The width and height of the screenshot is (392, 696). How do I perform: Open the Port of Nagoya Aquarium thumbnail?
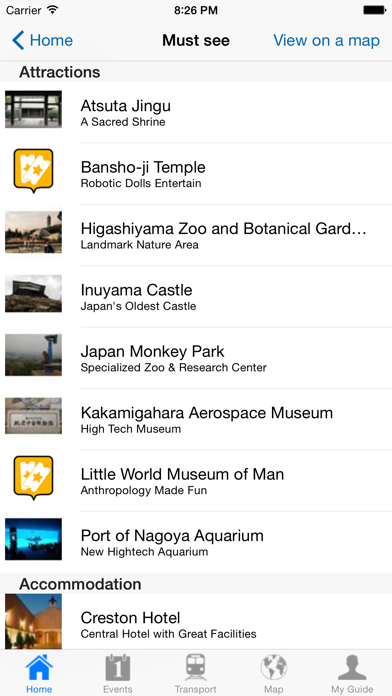(x=33, y=539)
